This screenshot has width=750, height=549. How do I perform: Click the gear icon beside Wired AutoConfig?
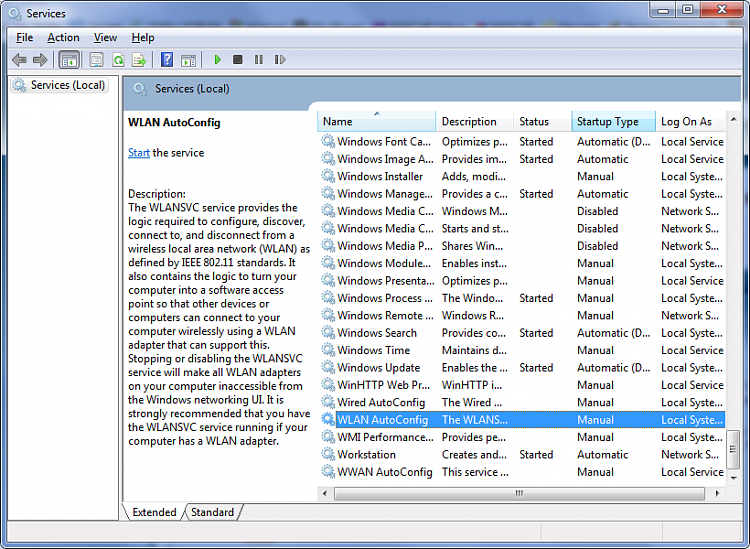(328, 402)
